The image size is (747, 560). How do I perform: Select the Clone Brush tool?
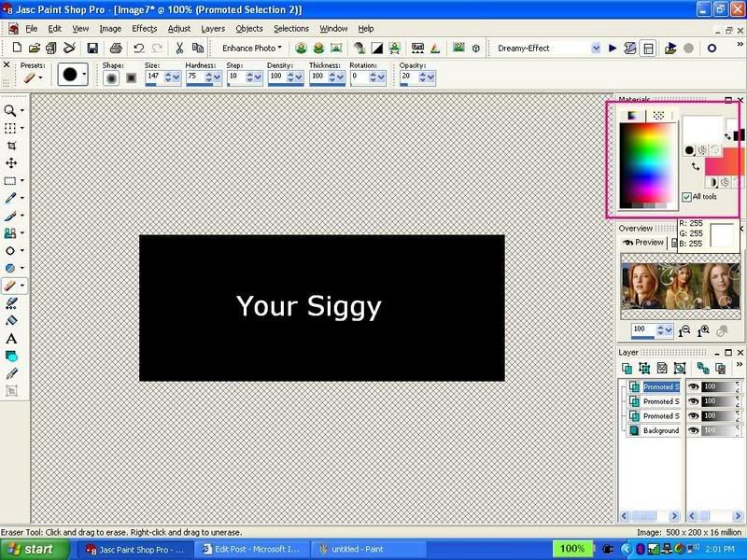click(x=10, y=233)
